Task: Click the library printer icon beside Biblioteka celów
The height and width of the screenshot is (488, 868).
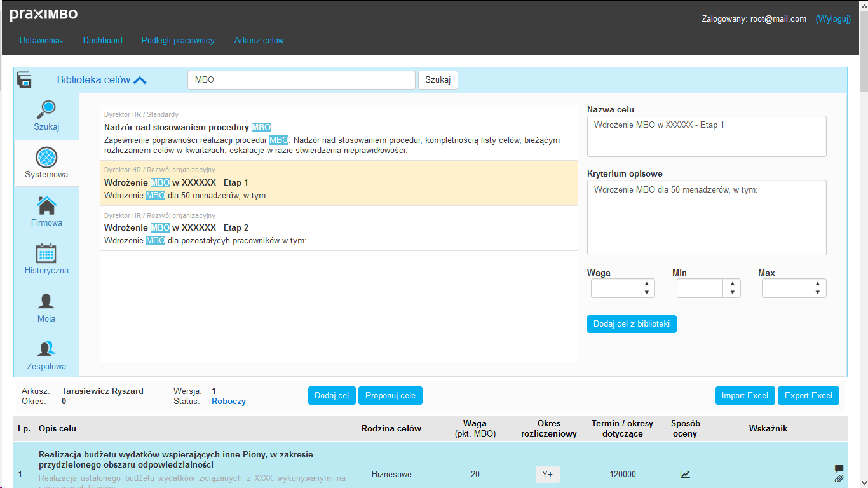Action: (24, 79)
